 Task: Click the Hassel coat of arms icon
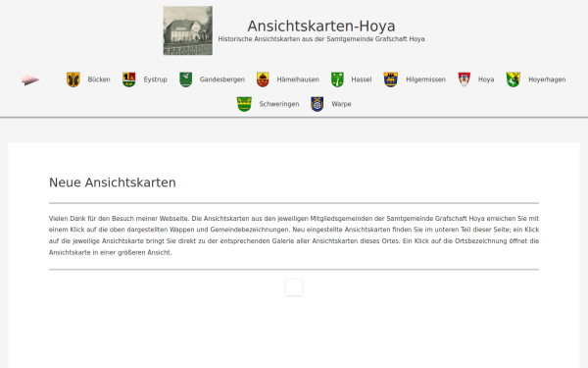tap(337, 79)
